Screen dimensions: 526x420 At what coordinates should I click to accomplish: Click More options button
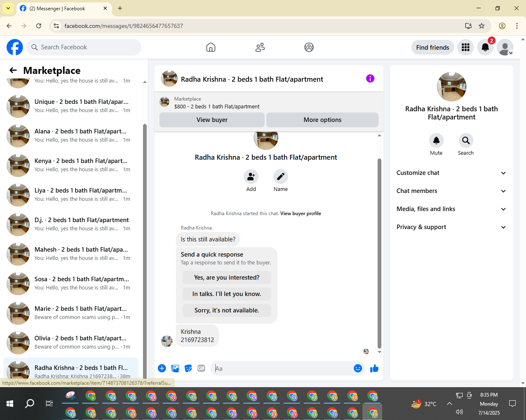pyautogui.click(x=323, y=120)
